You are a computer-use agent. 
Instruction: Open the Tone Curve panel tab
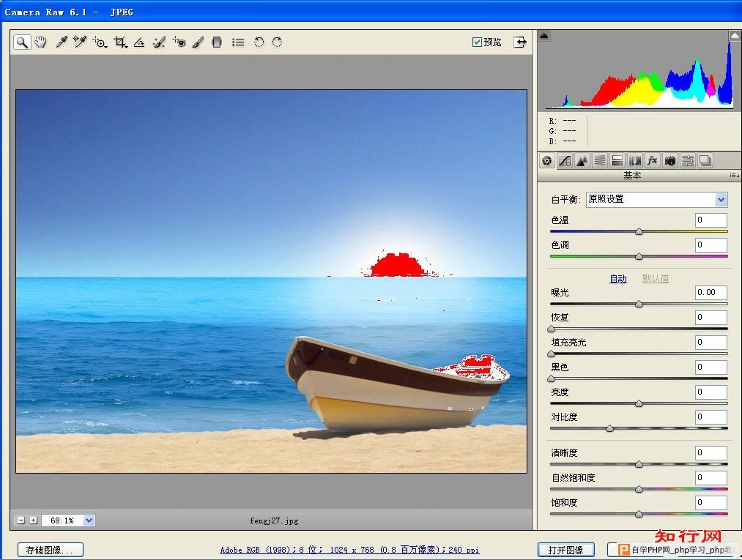point(565,161)
